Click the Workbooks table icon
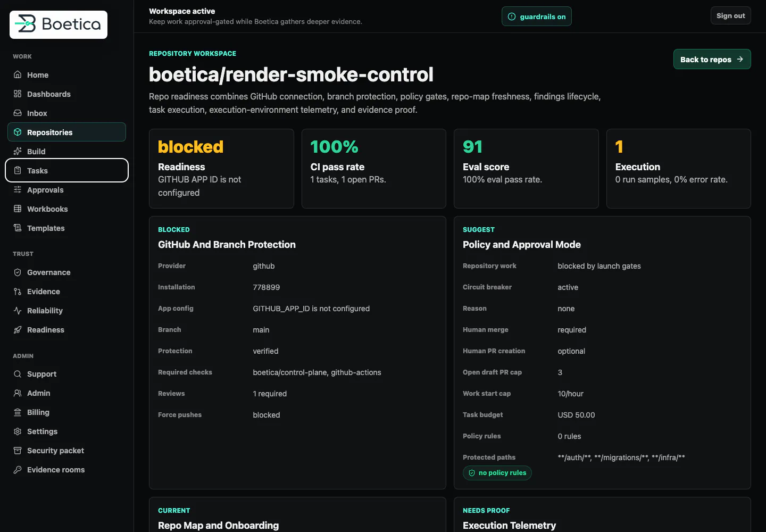 click(x=18, y=209)
